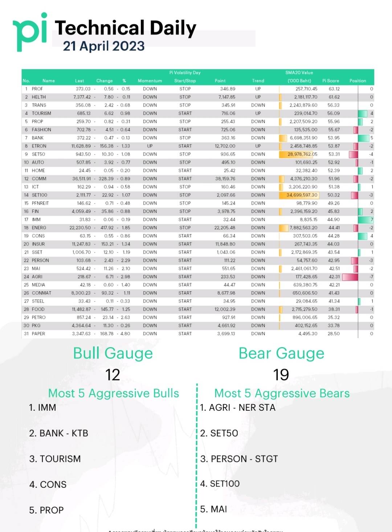Viewport: 392px width, 532px height.
Task: Click the AGRI - NER STA bear entry
Action: (238, 407)
